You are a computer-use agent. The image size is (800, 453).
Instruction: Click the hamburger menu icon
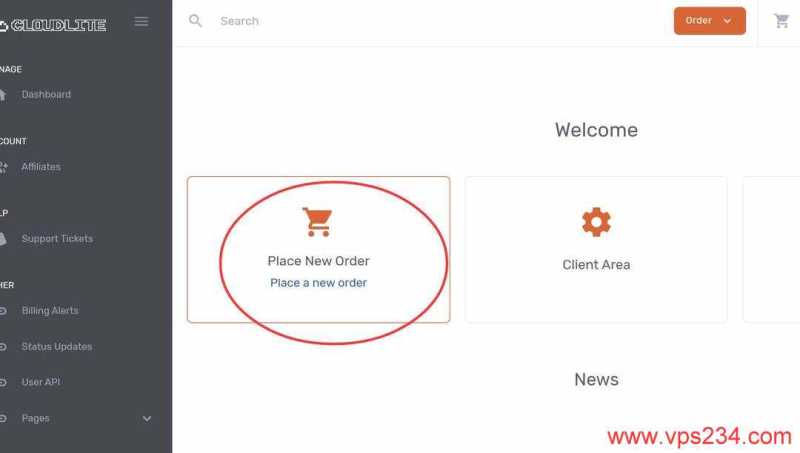[141, 21]
